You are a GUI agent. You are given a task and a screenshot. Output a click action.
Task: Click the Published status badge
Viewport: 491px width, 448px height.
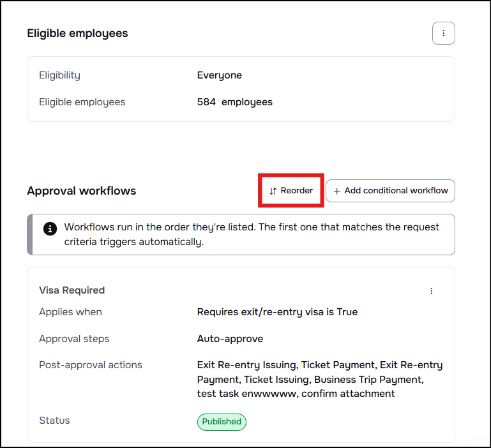coord(222,422)
